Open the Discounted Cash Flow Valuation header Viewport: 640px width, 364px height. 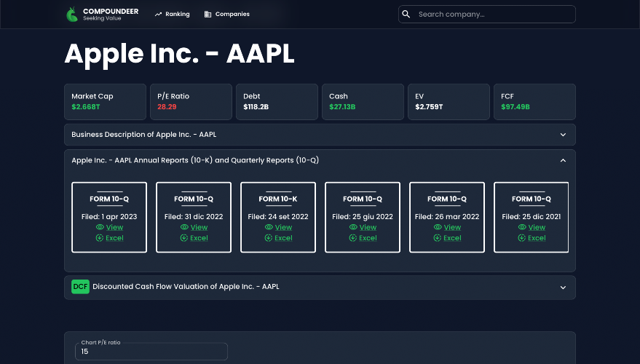pyautogui.click(x=320, y=288)
